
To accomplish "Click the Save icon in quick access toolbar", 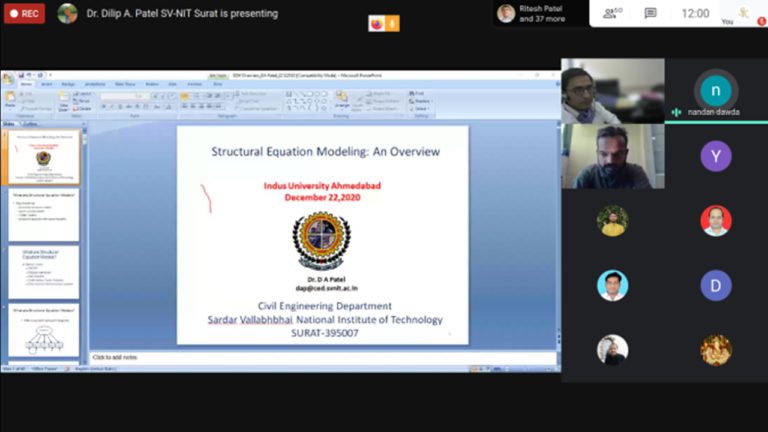I will click(22, 75).
